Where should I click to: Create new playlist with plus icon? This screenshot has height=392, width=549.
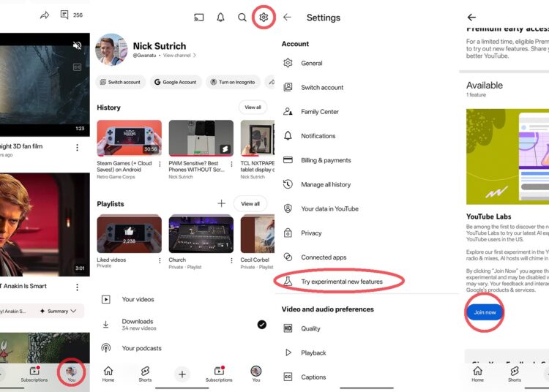click(221, 203)
